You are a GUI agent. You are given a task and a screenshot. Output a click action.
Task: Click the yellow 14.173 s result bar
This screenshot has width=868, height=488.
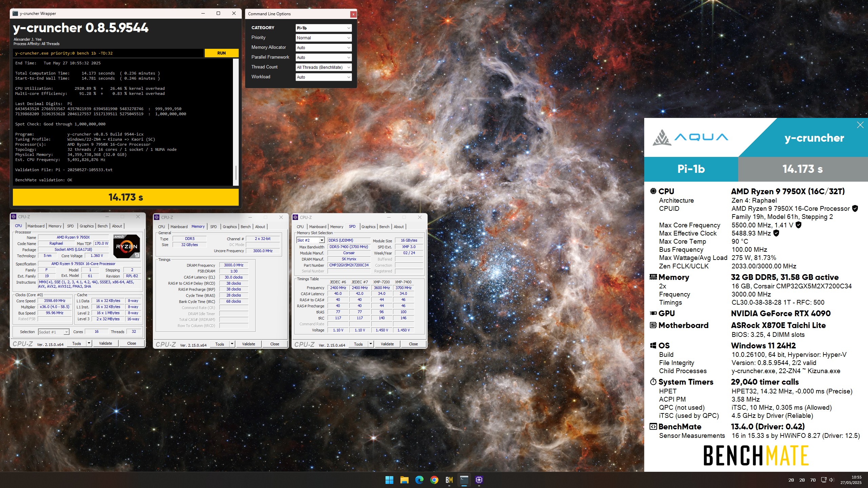tap(126, 197)
